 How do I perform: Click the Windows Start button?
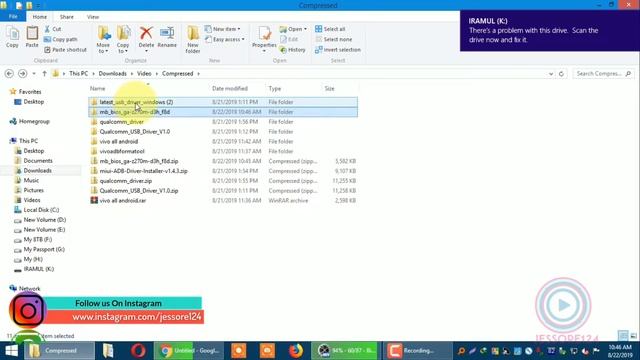click(x=11, y=351)
